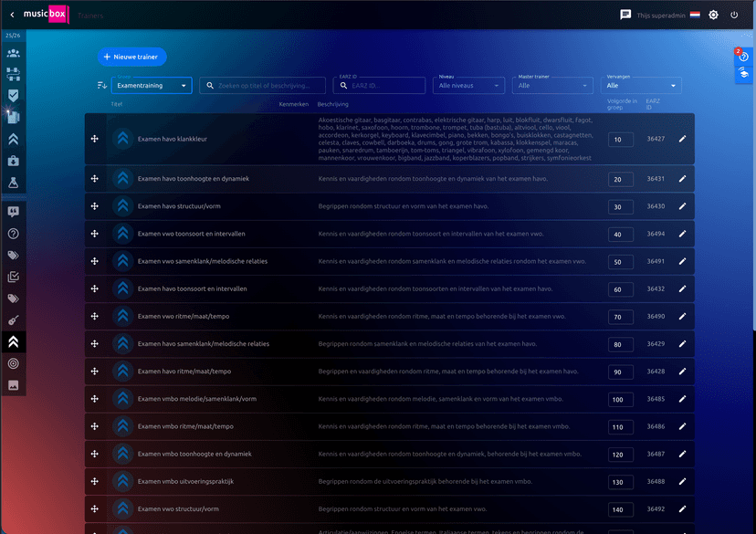
Task: Edit Examen vwo ritme/maat/tempo via pencil
Action: click(682, 316)
